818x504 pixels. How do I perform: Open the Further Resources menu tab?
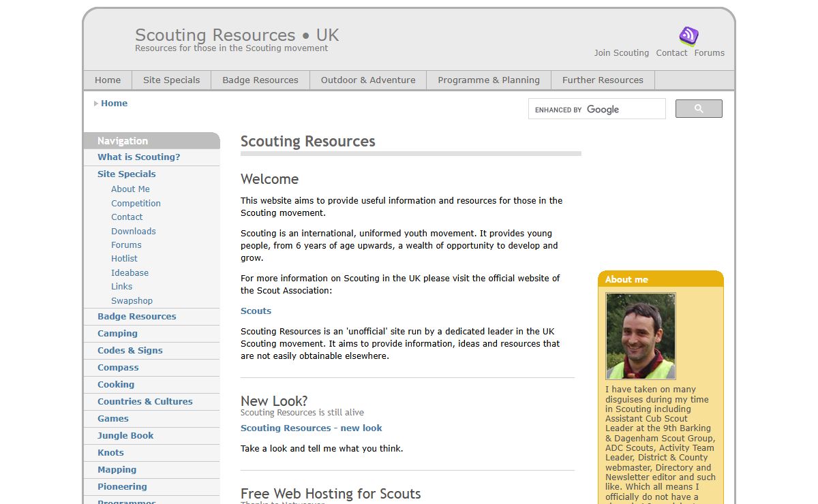click(x=603, y=80)
